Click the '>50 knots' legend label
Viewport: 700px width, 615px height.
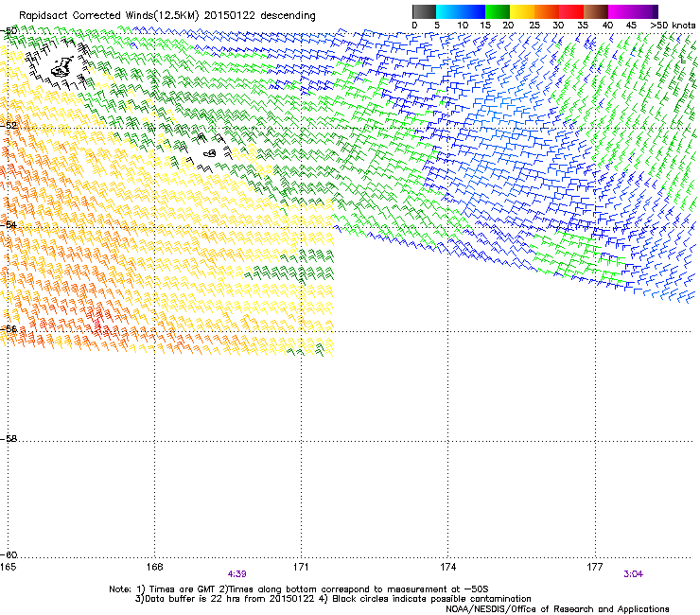point(673,26)
